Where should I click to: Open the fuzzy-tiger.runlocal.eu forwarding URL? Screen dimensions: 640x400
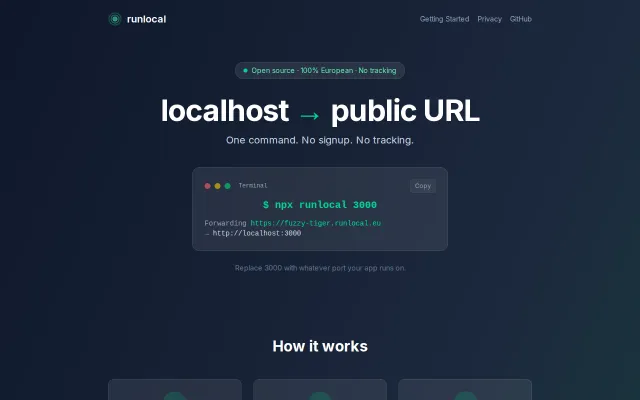[x=316, y=223]
